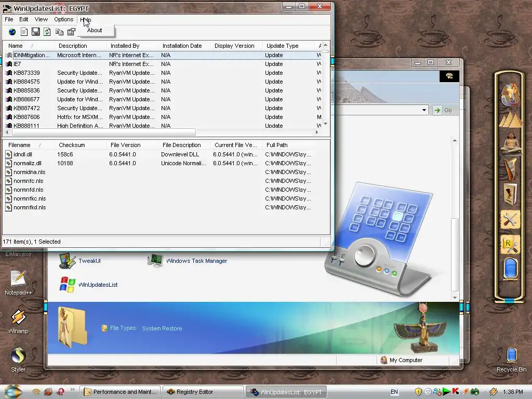This screenshot has height=399, width=532.
Task: Click the green refresh toolbar icon
Action: (x=47, y=32)
